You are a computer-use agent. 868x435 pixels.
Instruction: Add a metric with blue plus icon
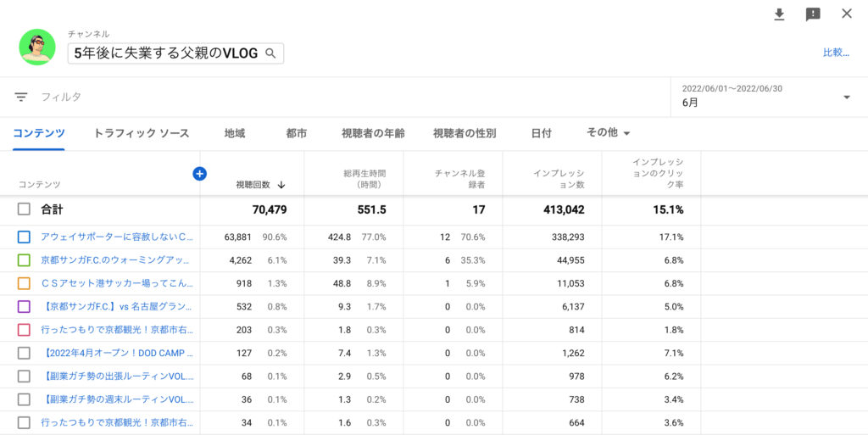click(199, 174)
